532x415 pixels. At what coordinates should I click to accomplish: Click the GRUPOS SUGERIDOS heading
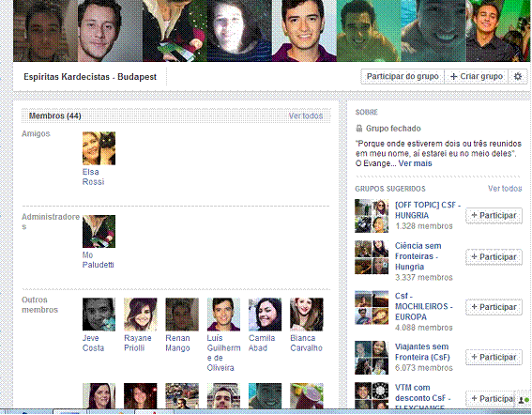click(390, 189)
